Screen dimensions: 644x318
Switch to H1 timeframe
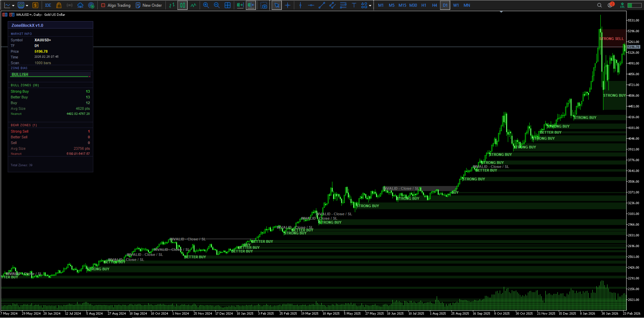click(x=424, y=5)
